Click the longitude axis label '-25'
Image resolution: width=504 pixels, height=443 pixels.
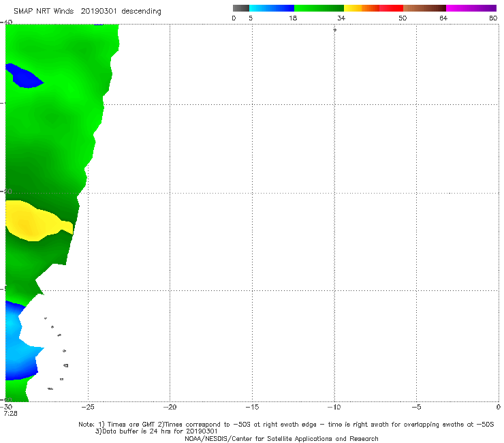coord(88,407)
